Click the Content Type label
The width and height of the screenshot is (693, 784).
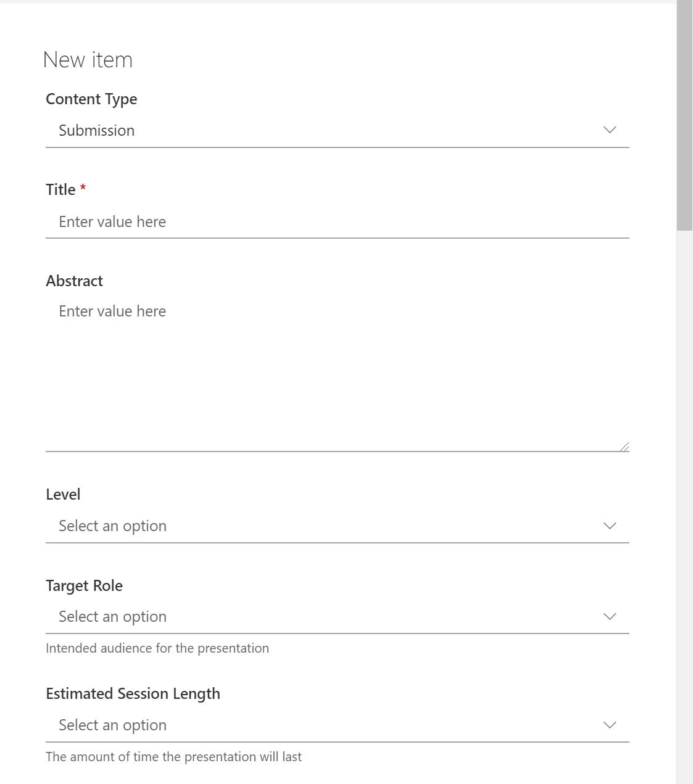91,99
